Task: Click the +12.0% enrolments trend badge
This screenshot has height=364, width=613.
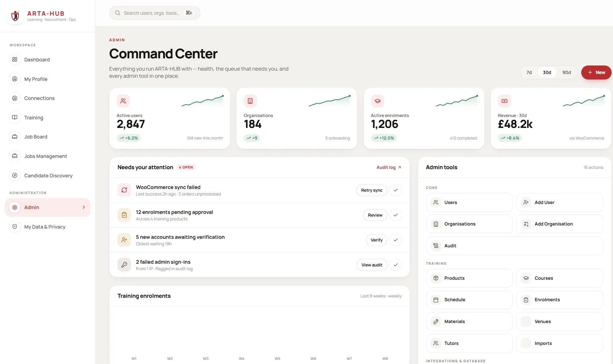Action: (384, 138)
